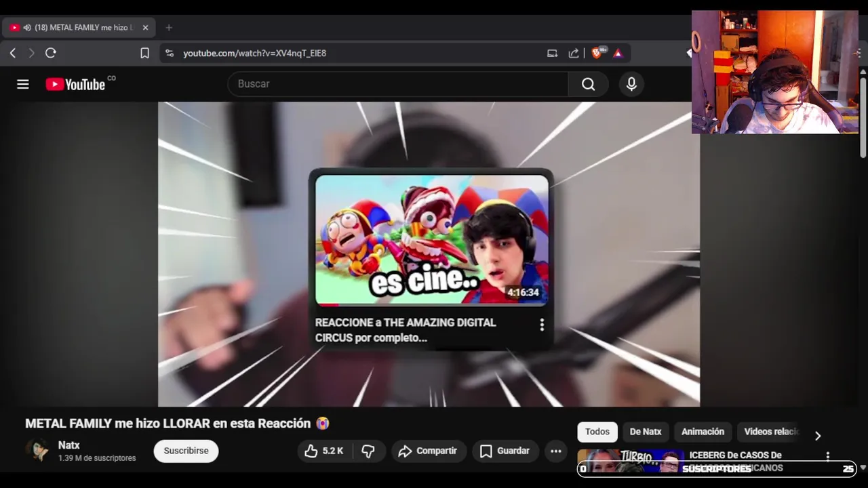Click the es cine thumbnail in the video
Viewport: 868px width, 488px height.
[x=432, y=241]
